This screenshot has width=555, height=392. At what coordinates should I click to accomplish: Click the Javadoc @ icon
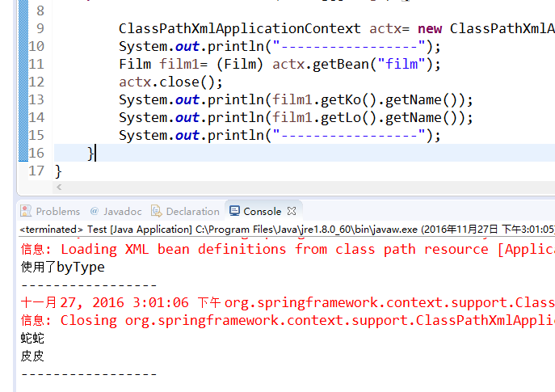coord(95,211)
